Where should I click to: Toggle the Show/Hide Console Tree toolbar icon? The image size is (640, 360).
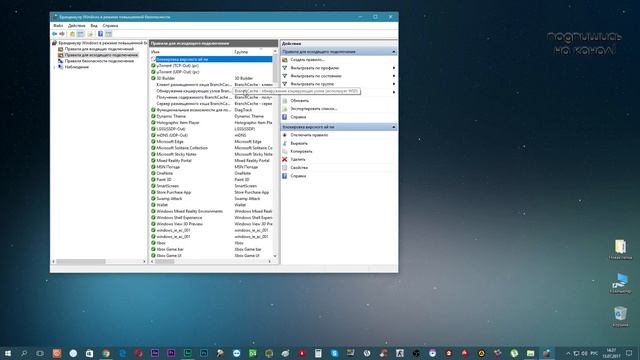pyautogui.click(x=81, y=34)
